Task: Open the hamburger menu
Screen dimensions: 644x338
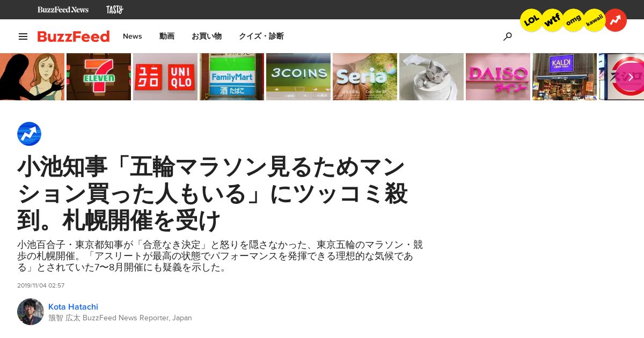Action: pyautogui.click(x=23, y=36)
